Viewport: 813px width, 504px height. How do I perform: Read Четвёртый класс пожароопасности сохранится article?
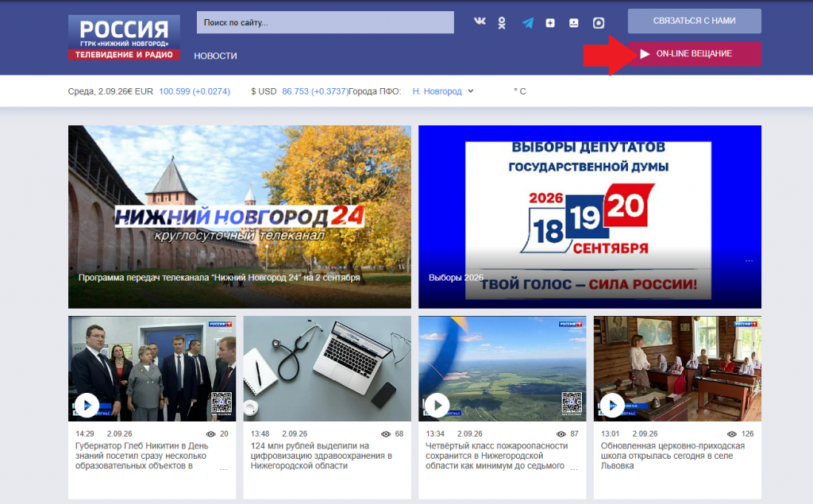pyautogui.click(x=496, y=456)
